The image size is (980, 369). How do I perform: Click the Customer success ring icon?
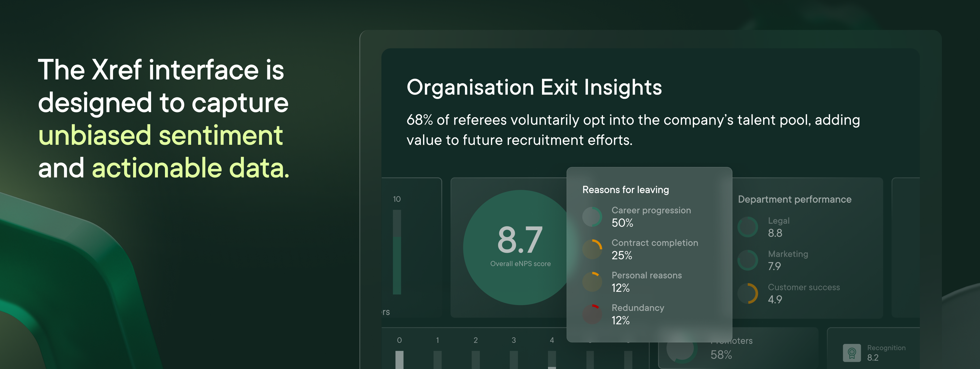748,293
